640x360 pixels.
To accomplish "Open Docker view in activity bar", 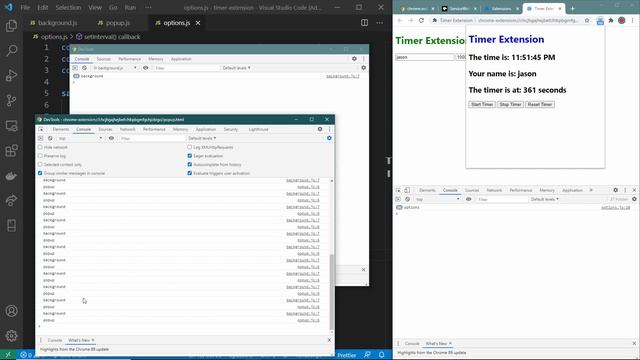I will click(x=11, y=176).
